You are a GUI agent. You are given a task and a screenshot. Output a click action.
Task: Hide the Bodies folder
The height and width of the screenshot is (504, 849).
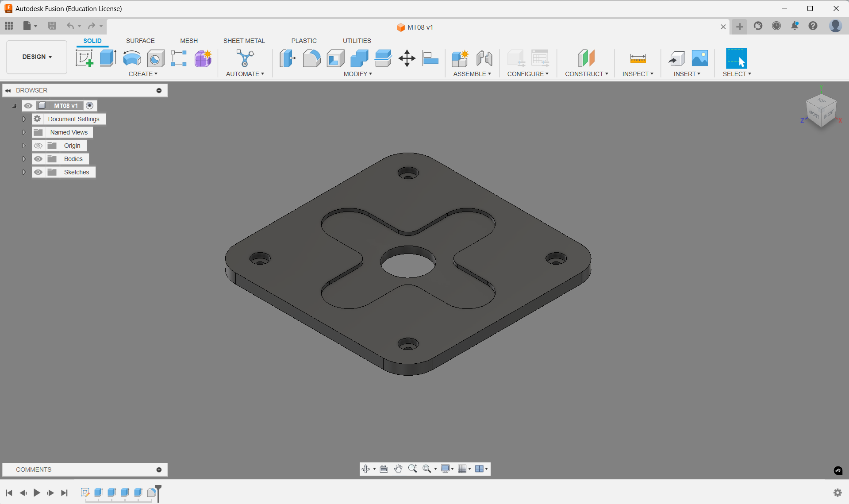(x=38, y=159)
